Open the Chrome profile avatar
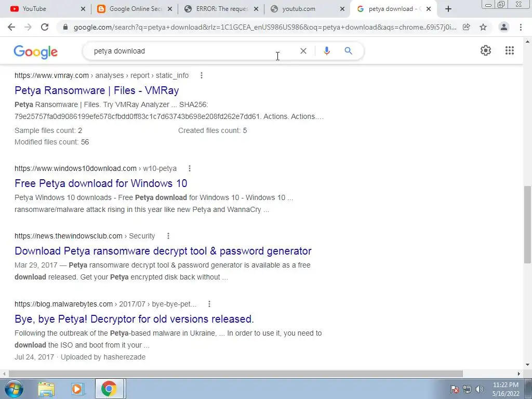Screen dimensions: 532x399 tap(504, 27)
